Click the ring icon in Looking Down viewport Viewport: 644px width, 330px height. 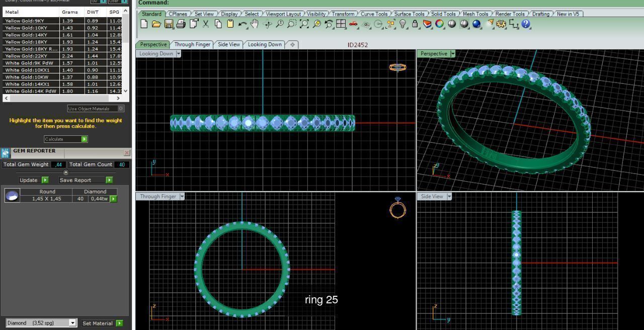tap(397, 67)
